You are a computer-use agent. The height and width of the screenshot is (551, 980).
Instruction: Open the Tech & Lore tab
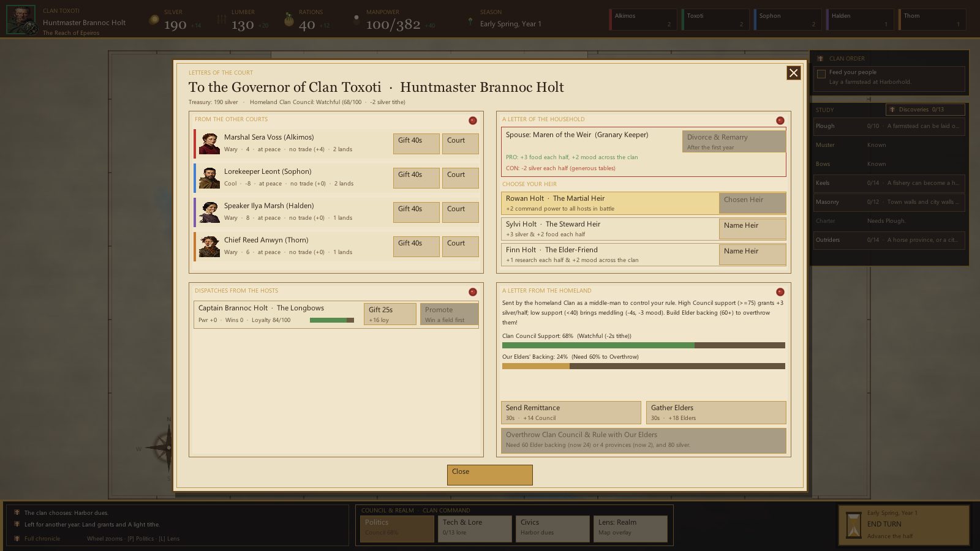click(475, 529)
